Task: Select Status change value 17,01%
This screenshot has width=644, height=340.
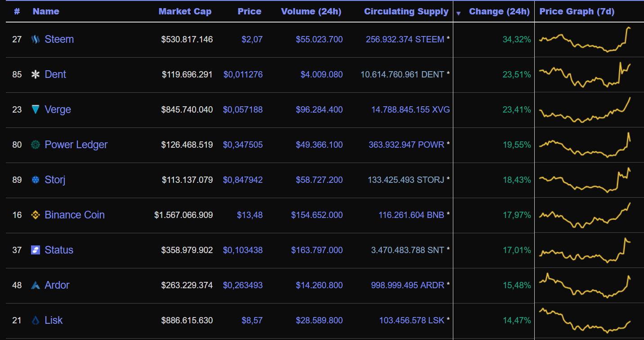Action: (517, 250)
